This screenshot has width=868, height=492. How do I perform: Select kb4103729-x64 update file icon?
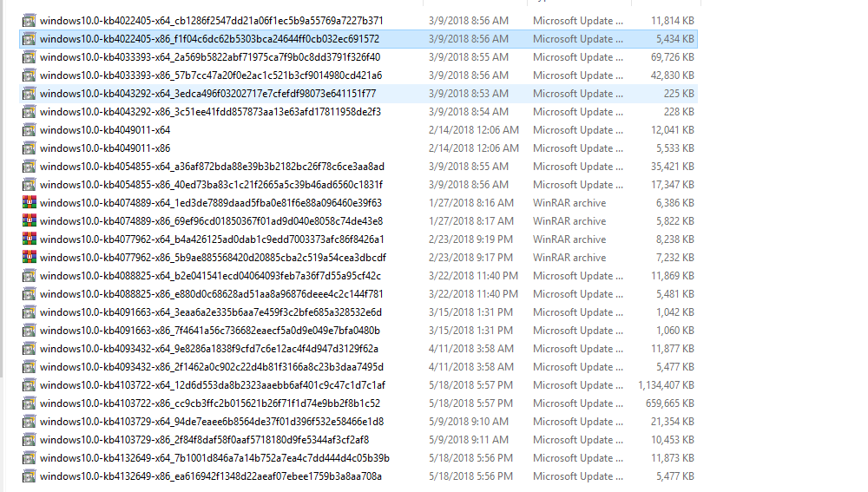point(30,423)
